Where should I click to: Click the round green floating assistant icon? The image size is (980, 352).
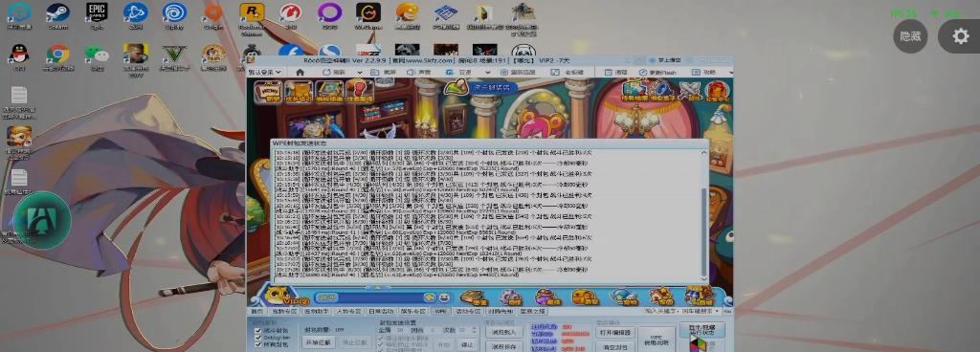point(42,220)
